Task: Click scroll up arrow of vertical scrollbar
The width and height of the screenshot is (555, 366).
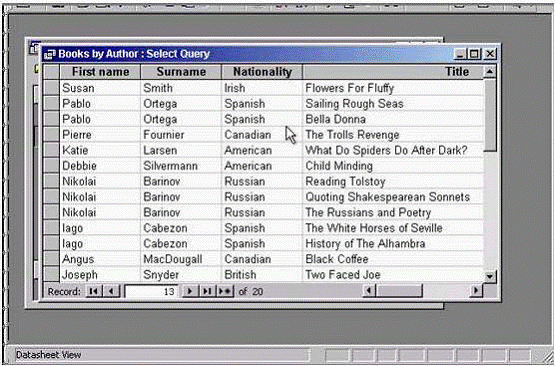Action: pos(490,72)
